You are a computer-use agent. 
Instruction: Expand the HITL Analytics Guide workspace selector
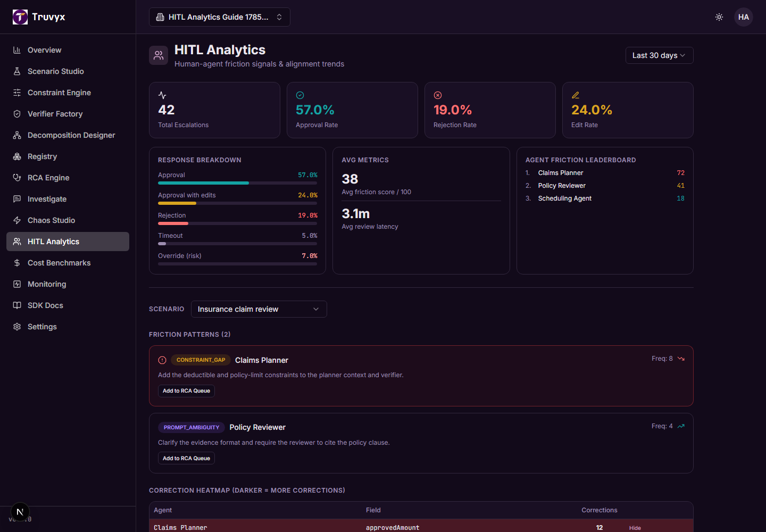[220, 17]
